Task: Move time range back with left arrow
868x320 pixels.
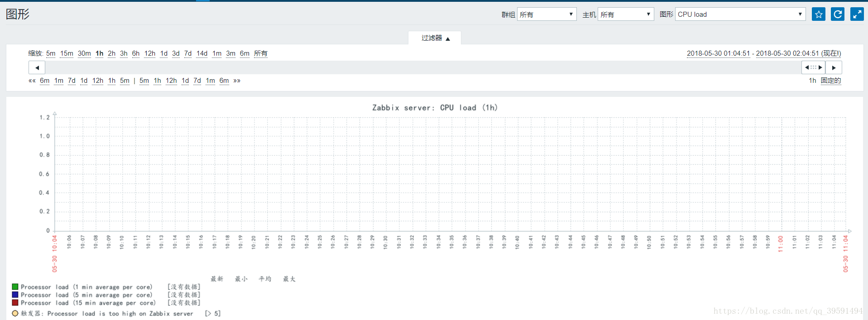Action: (x=37, y=67)
